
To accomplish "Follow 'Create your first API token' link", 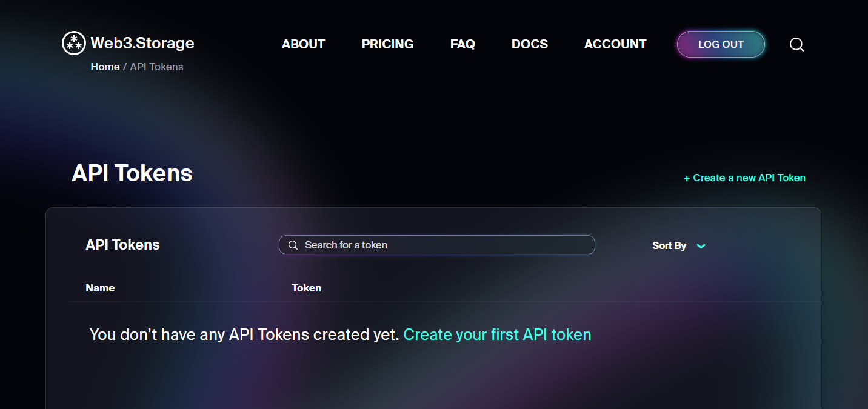I will pyautogui.click(x=497, y=334).
